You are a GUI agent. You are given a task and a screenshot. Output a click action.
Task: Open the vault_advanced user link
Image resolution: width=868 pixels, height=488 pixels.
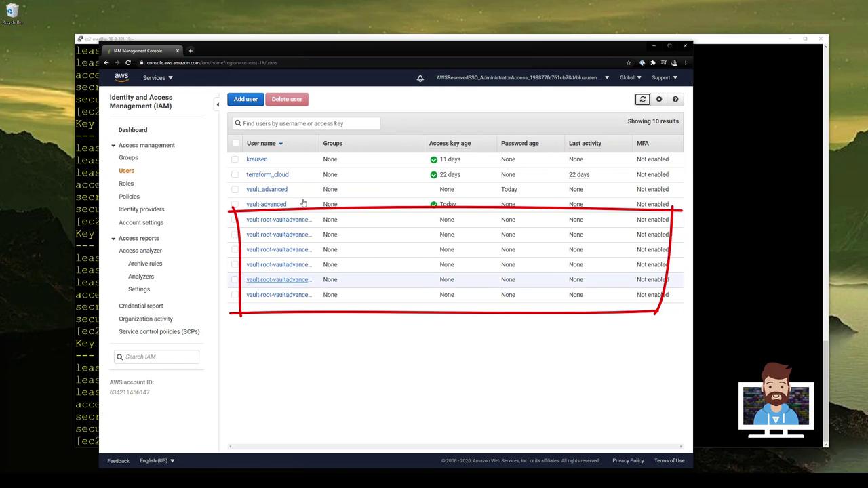click(267, 190)
